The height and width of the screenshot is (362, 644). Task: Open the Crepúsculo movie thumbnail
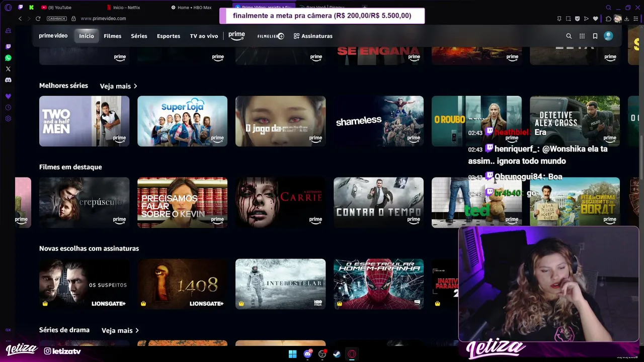coord(84,203)
